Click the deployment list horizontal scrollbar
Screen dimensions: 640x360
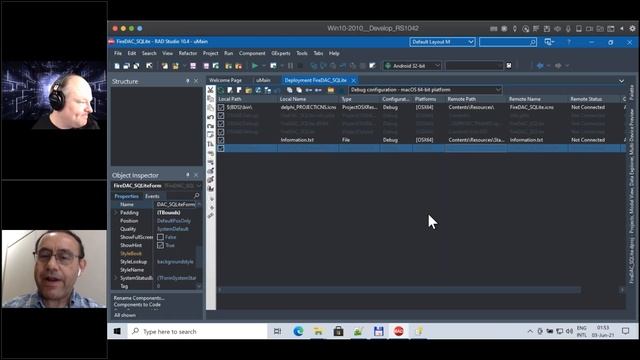[x=400, y=290]
